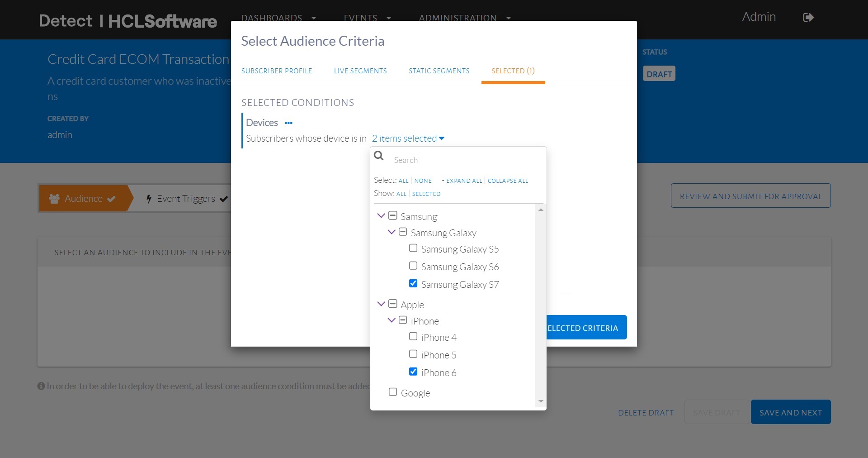Toggle the Samsung parent checkbox
The height and width of the screenshot is (458, 868).
click(x=393, y=215)
